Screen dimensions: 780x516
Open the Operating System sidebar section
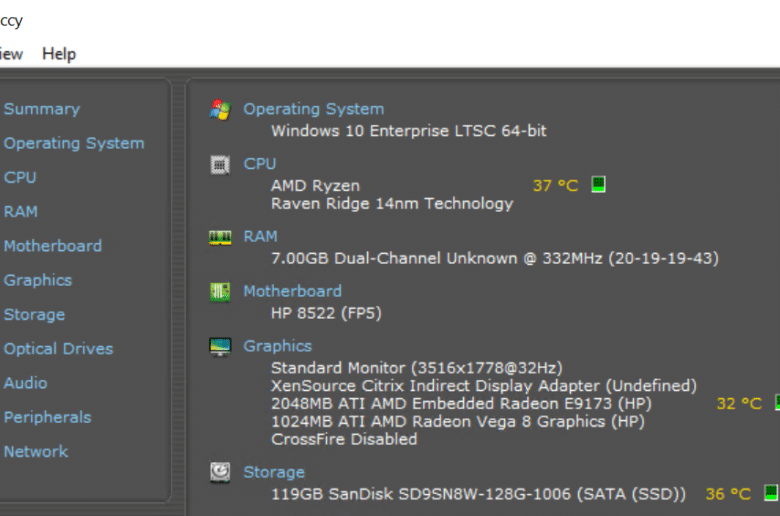click(x=74, y=143)
